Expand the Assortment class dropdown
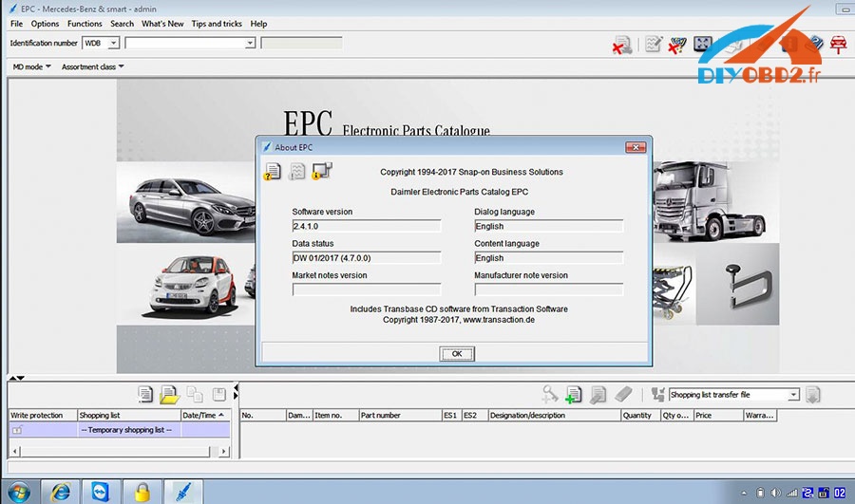 click(x=93, y=66)
